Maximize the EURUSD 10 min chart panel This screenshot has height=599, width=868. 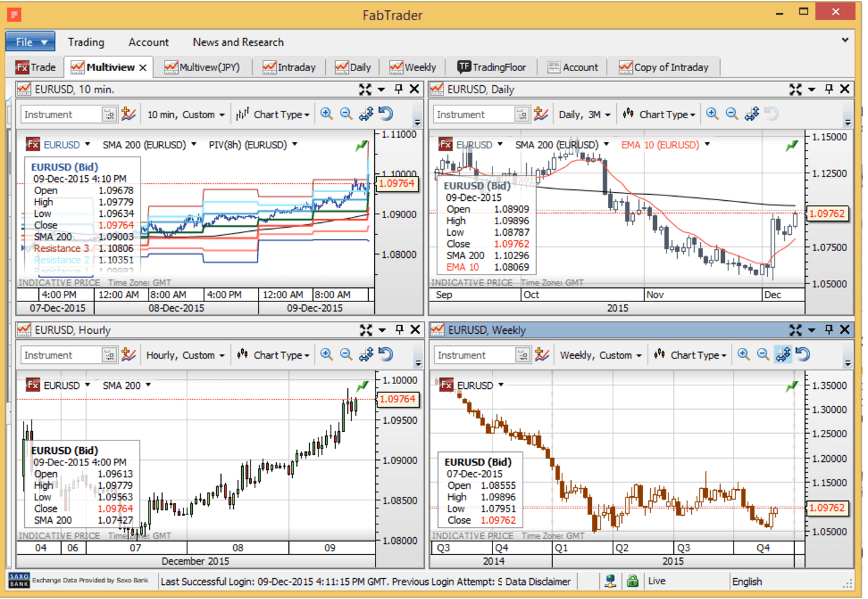point(365,89)
